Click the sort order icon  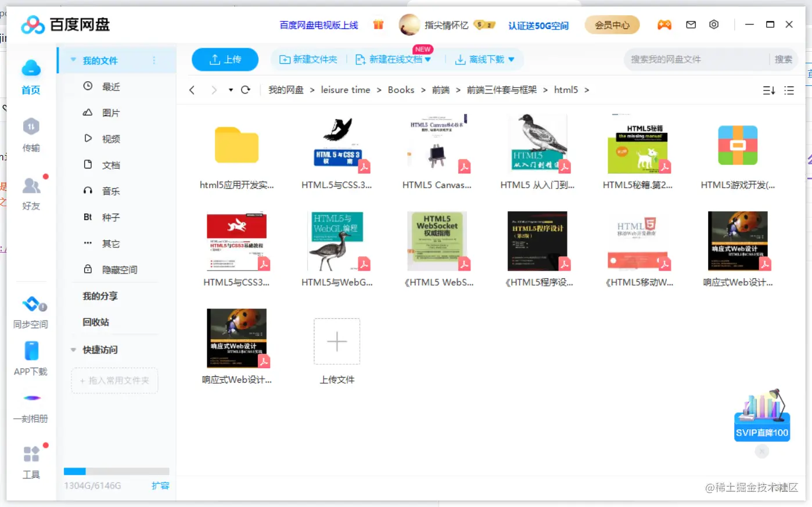[x=768, y=90]
